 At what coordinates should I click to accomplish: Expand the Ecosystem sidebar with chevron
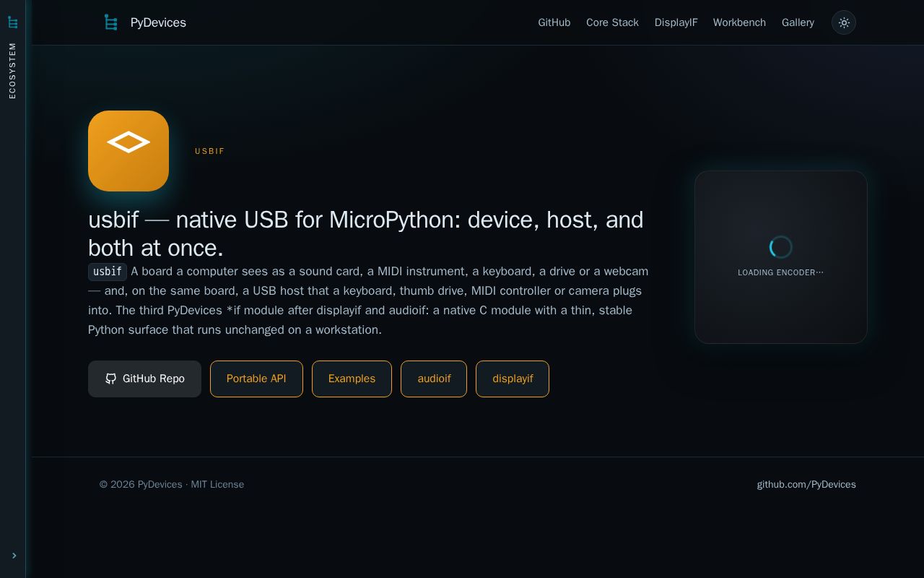[x=14, y=556]
